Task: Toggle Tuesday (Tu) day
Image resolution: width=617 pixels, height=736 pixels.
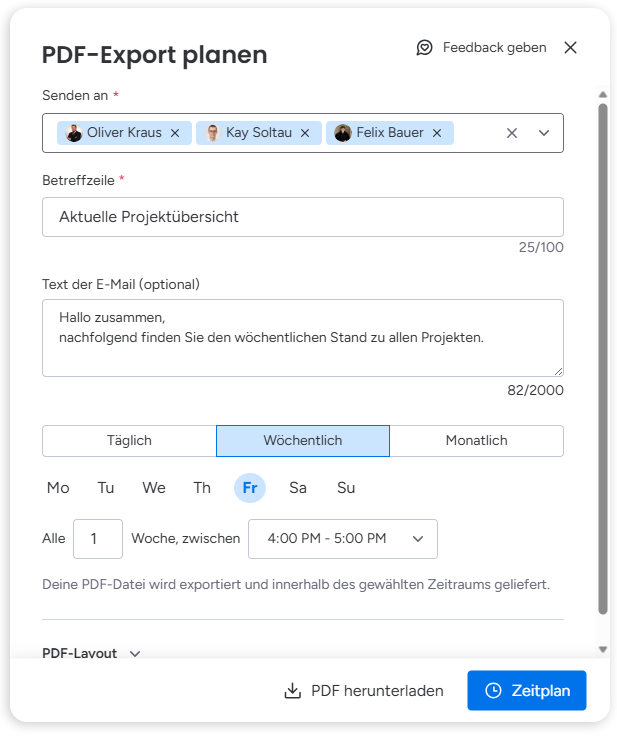Action: tap(106, 488)
